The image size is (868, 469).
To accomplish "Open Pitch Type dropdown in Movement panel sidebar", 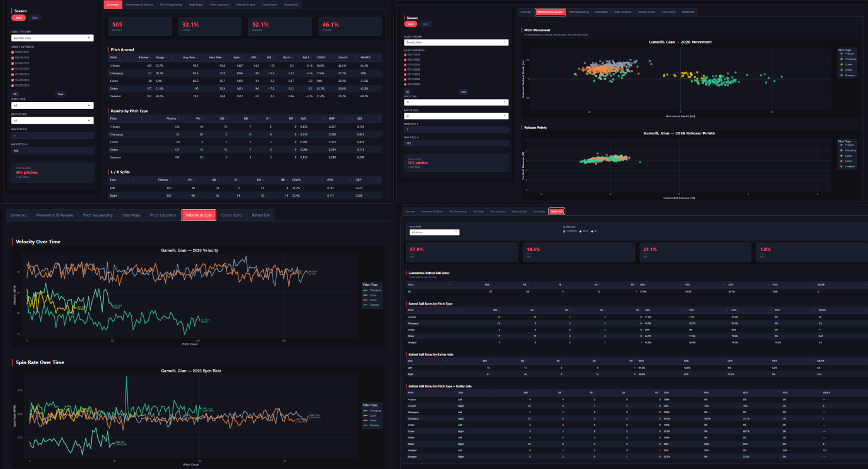I will pos(456,102).
